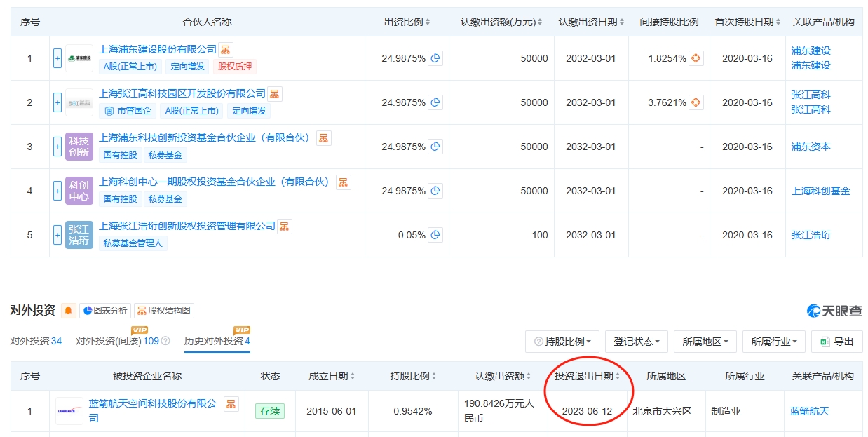Image resolution: width=868 pixels, height=437 pixels.
Task: Click pie chart icon in 上海浦东建设 row
Action: (x=435, y=58)
